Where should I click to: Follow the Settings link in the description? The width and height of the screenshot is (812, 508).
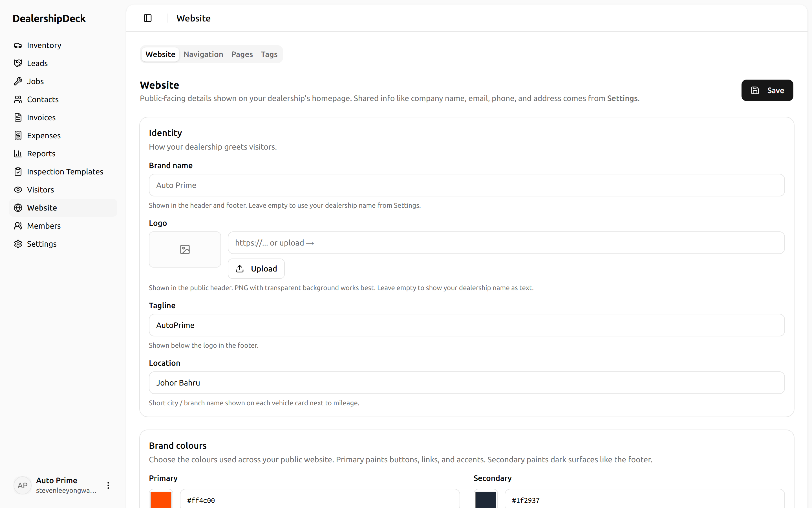pos(622,98)
